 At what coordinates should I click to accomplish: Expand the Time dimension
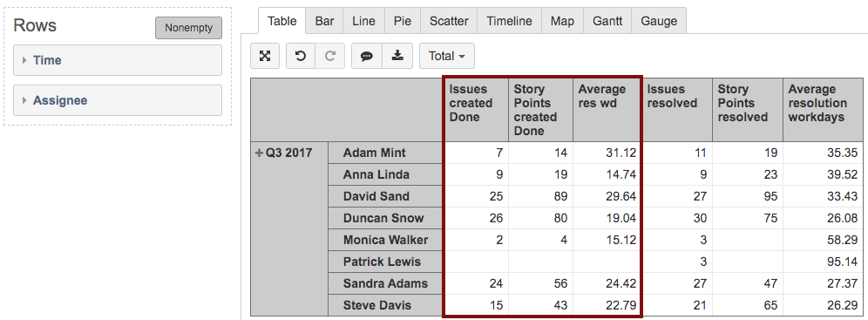pos(118,60)
